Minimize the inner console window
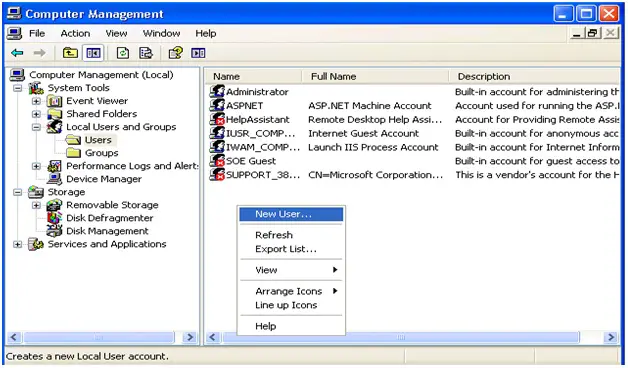The height and width of the screenshot is (368, 628). 577,33
